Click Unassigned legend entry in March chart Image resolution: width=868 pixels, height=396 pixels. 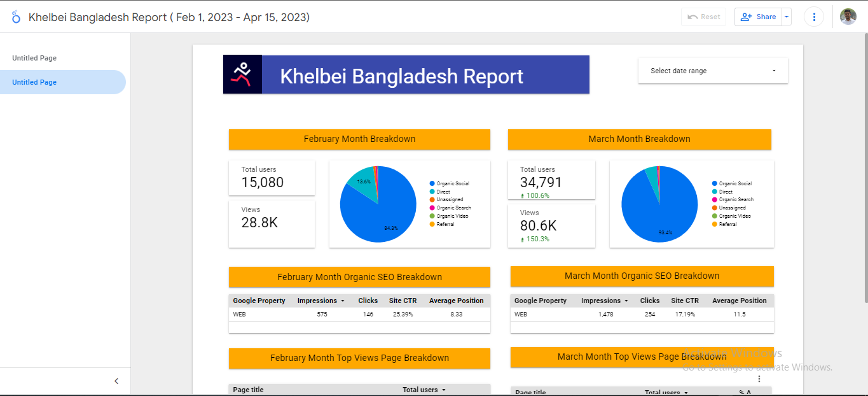[x=729, y=208]
